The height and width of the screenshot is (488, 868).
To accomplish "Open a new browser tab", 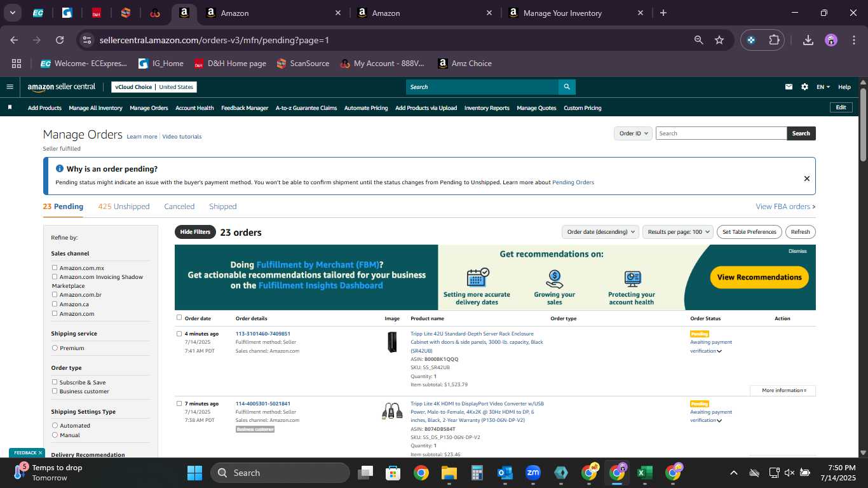I will click(x=663, y=13).
